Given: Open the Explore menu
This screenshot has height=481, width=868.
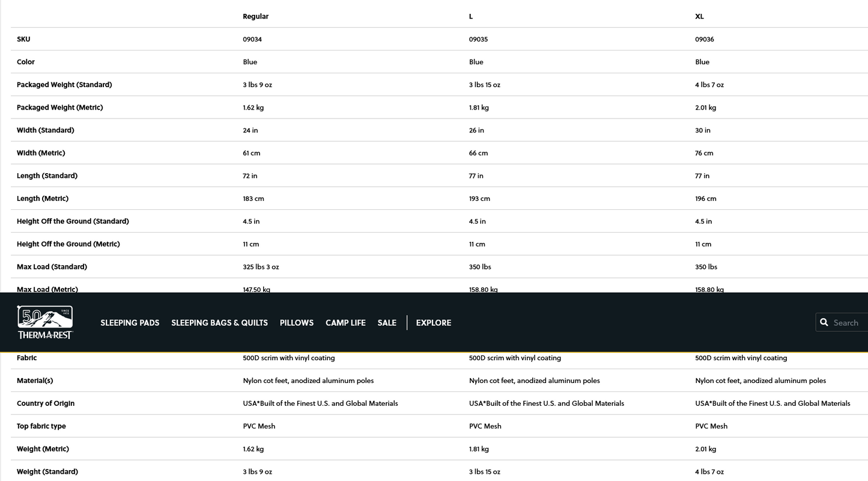Looking at the screenshot, I should coord(433,323).
